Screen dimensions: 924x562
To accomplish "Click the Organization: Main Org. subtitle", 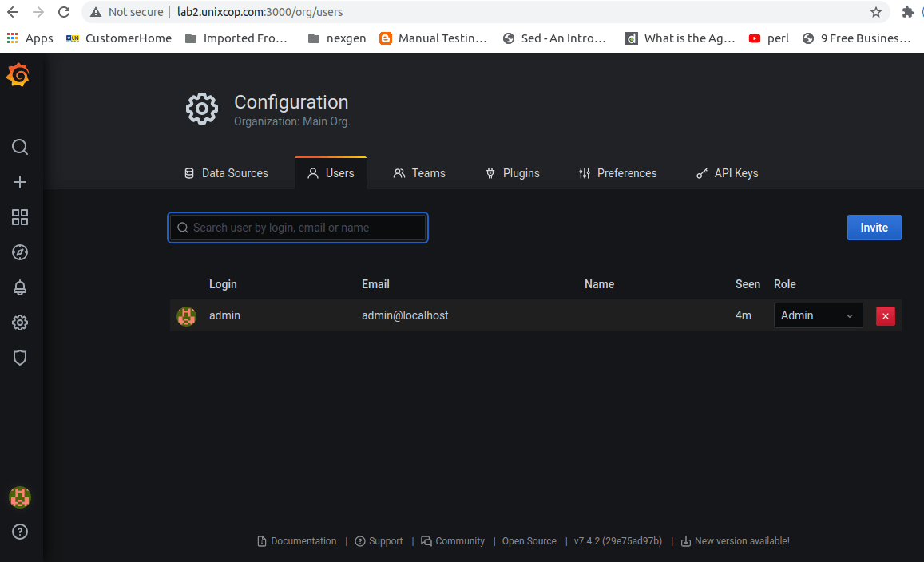I will (x=292, y=121).
